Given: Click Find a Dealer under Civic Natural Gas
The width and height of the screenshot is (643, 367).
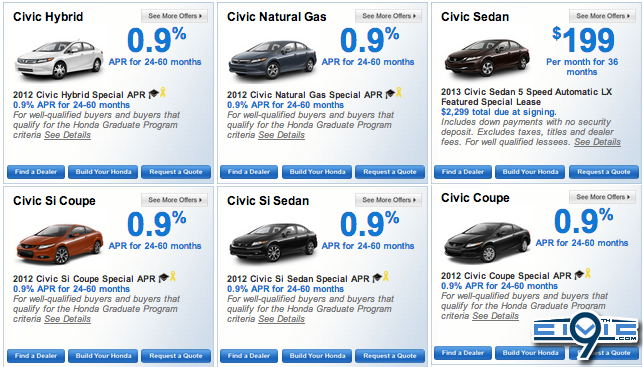Looking at the screenshot, I should (249, 172).
